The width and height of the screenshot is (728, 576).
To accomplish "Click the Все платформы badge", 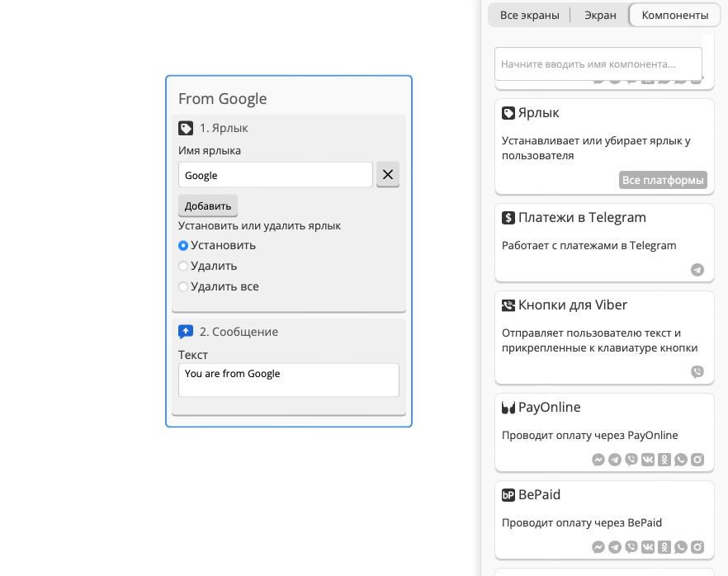I will [x=663, y=180].
